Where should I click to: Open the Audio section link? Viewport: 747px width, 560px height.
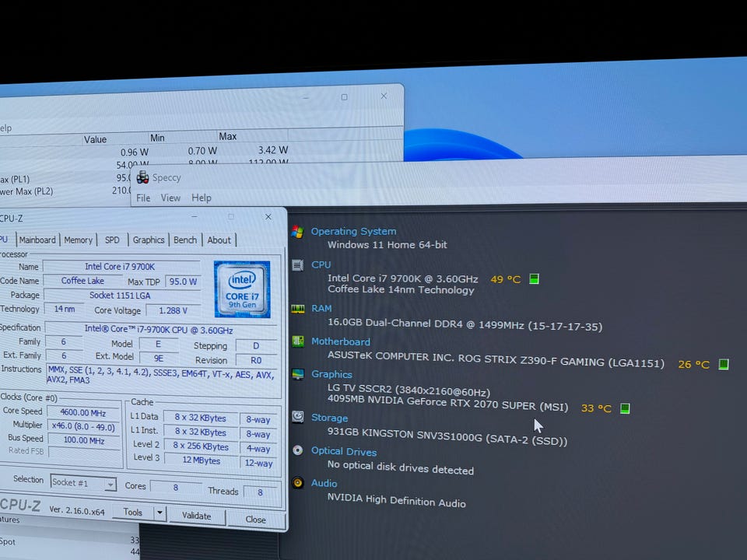coord(324,483)
